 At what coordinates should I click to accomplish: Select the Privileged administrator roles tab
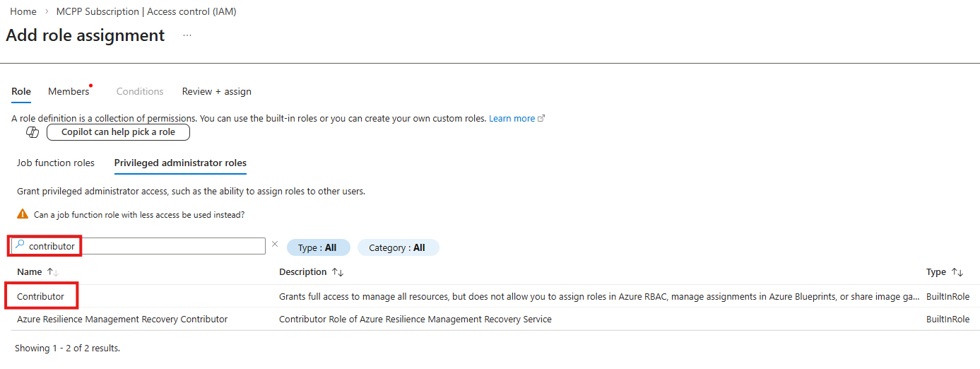click(x=180, y=163)
